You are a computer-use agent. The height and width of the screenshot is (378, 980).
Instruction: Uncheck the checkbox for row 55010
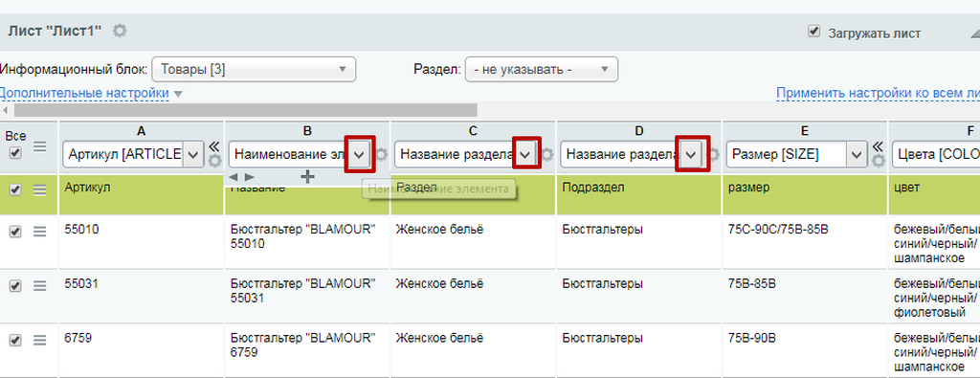tap(15, 232)
